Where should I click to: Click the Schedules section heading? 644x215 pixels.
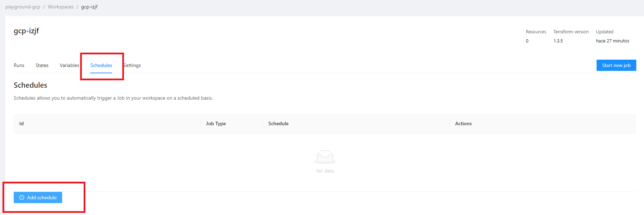click(31, 85)
